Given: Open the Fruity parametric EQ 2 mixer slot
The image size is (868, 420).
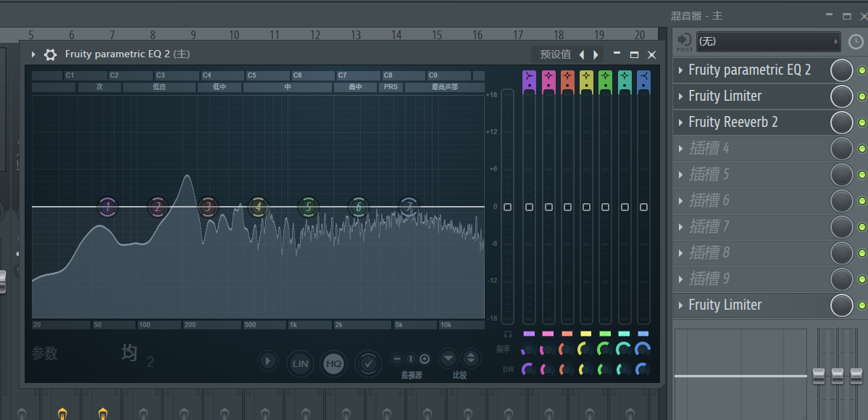Looking at the screenshot, I should click(x=751, y=70).
